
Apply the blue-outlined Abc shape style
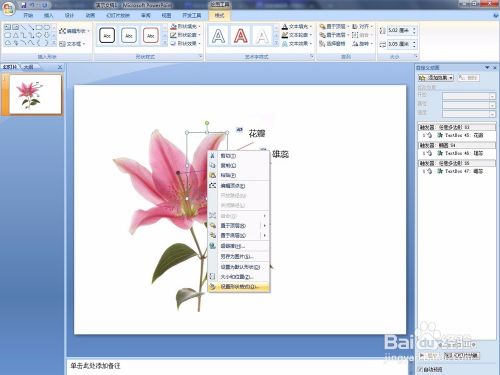(x=129, y=36)
